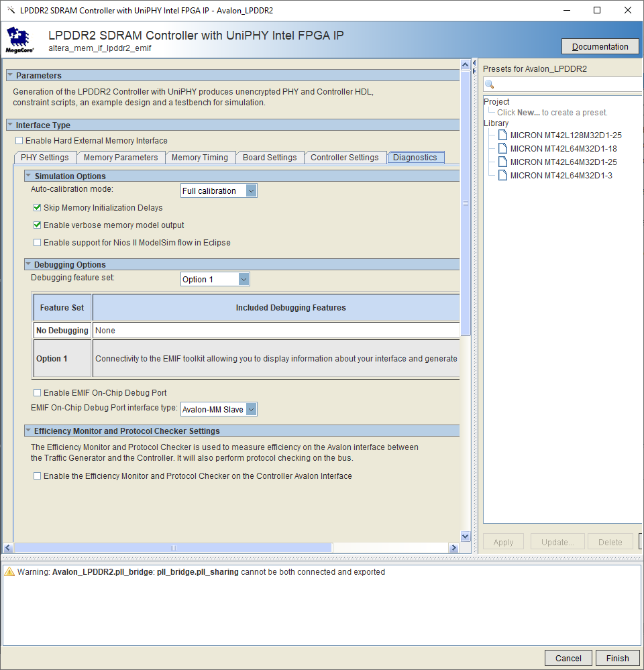
Task: Click the horizontal scrollbar left arrow
Action: pyautogui.click(x=8, y=548)
